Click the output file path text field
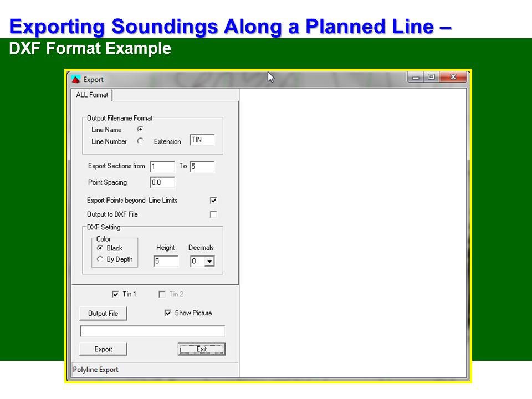532x399 pixels. pos(152,331)
